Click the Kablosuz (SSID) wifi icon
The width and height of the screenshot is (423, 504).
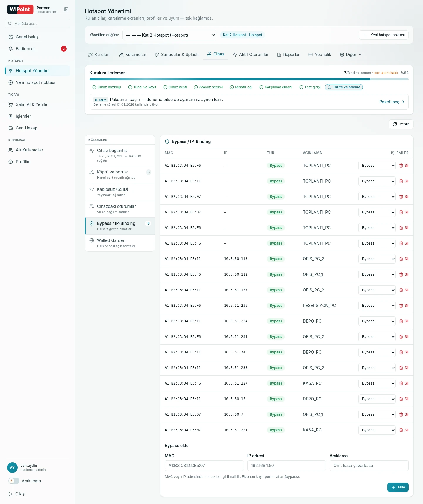pyautogui.click(x=92, y=189)
